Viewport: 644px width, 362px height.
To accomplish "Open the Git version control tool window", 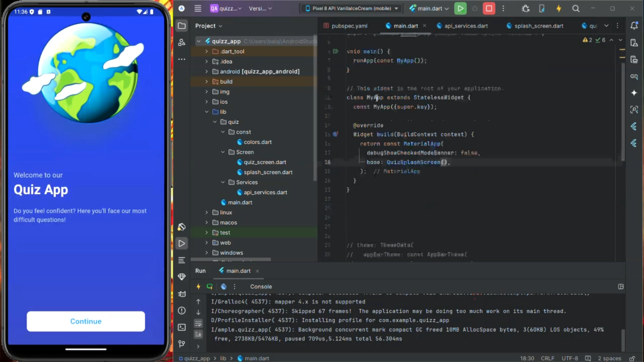I will (x=182, y=344).
